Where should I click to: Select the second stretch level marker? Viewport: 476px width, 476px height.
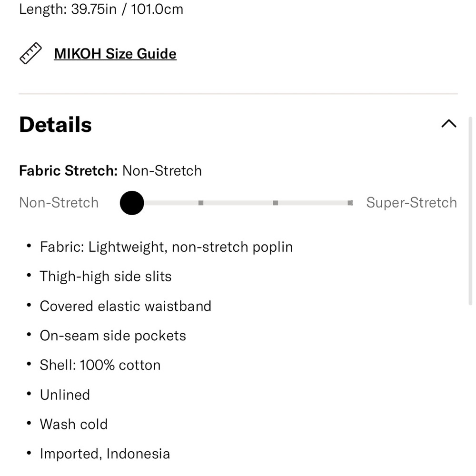[x=201, y=203]
